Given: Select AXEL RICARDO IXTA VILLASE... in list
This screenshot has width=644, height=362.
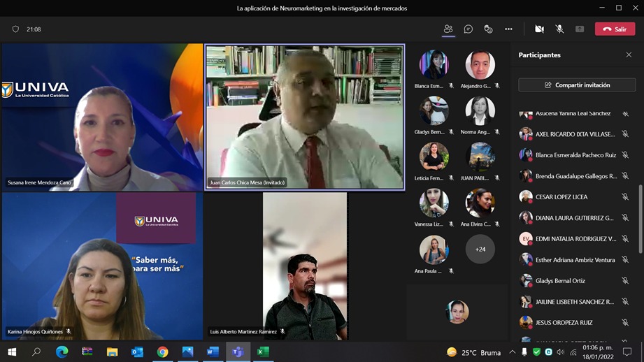Looking at the screenshot, I should pos(575,133).
